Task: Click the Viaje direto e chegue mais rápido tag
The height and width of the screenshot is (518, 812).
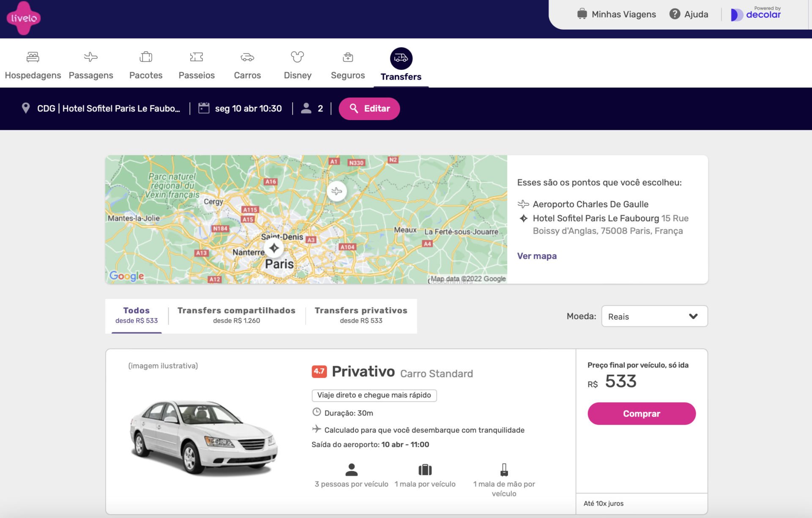Action: tap(374, 395)
